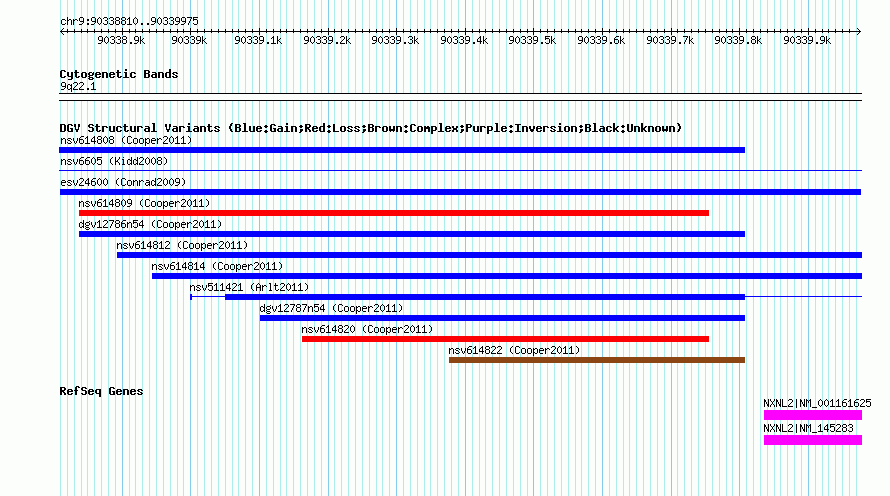The width and height of the screenshot is (890, 496).
Task: Select the nsv6605 (Kidd2008) thin blue line
Action: click(x=460, y=170)
